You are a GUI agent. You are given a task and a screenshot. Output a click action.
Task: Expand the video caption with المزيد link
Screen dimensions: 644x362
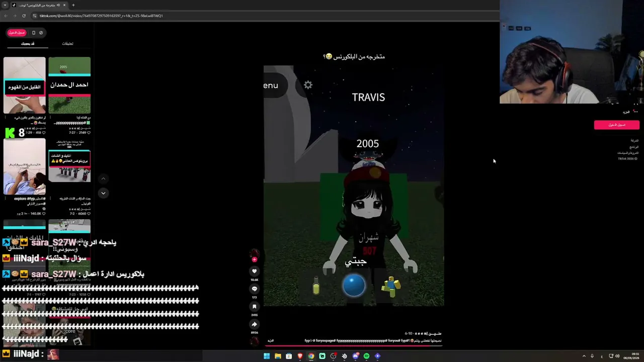point(271,340)
